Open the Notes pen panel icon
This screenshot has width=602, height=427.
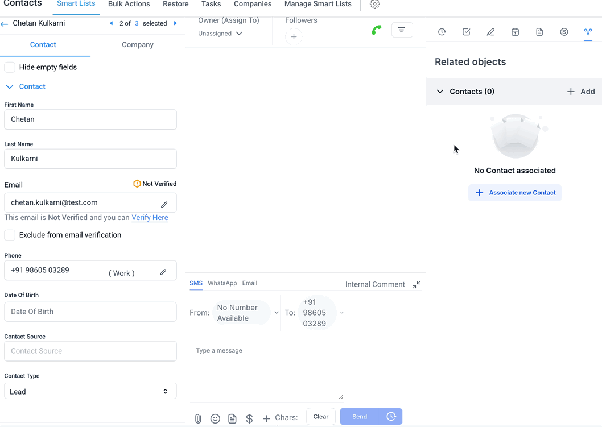[490, 32]
